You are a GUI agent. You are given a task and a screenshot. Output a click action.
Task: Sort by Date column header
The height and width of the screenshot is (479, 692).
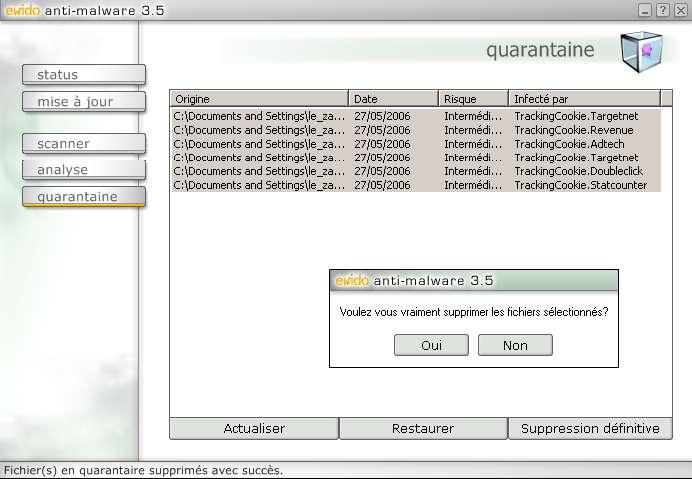[x=393, y=98]
